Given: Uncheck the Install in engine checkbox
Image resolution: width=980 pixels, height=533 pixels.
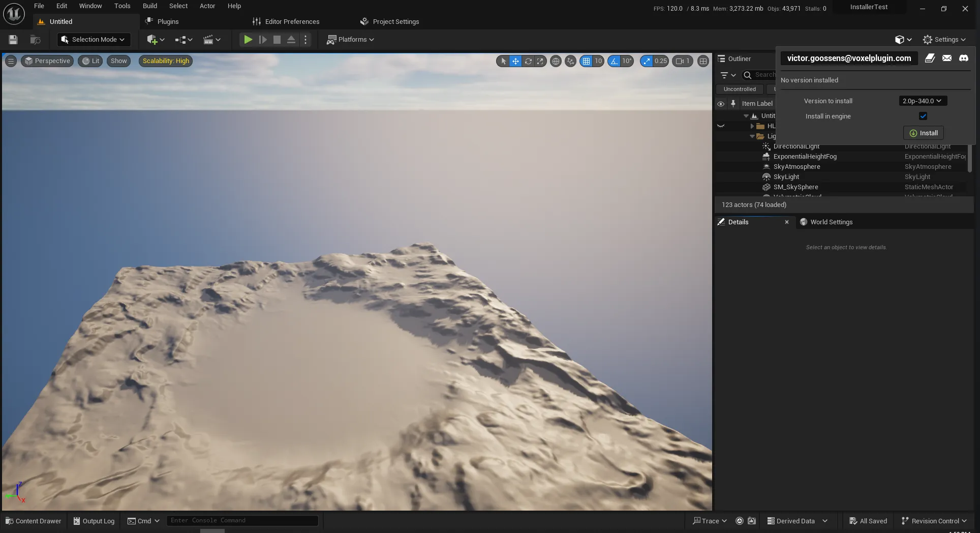Looking at the screenshot, I should tap(923, 116).
